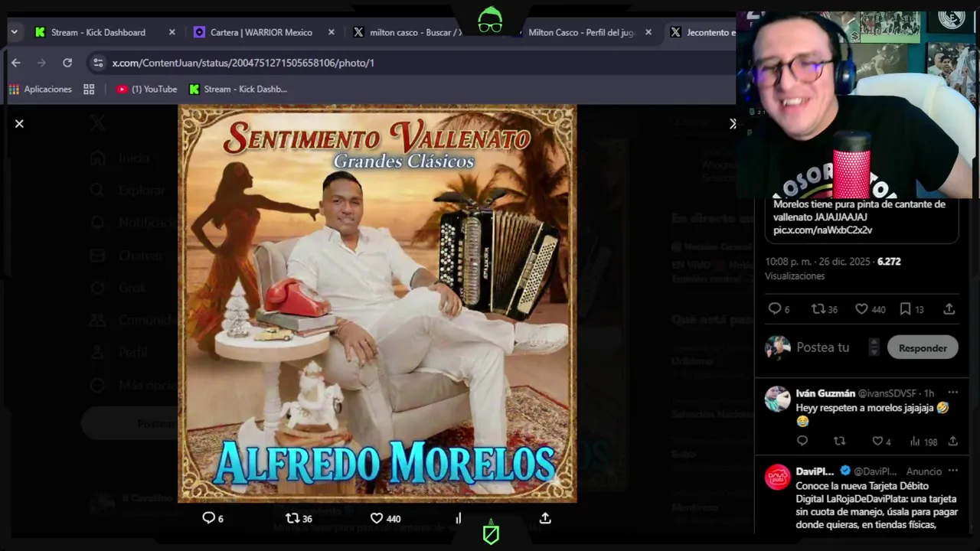This screenshot has width=980, height=551.
Task: Reply to Iván Guzmán's comment icon
Action: [x=802, y=441]
